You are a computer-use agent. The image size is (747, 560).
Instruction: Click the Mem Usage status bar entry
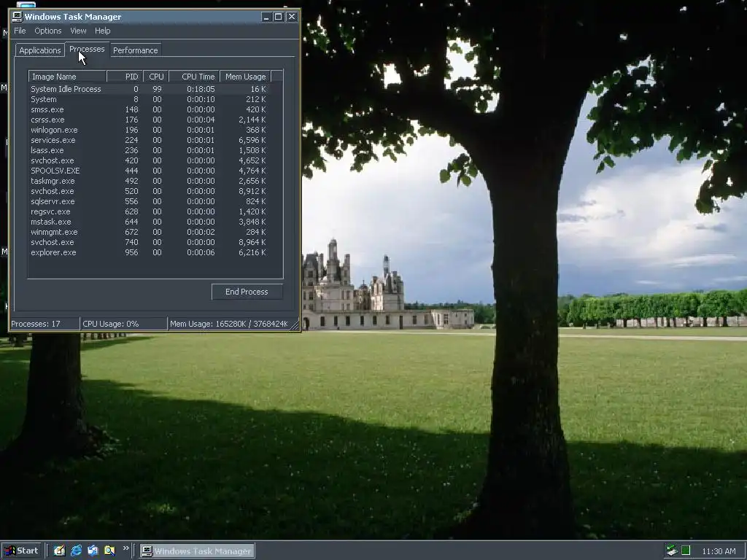pos(228,324)
